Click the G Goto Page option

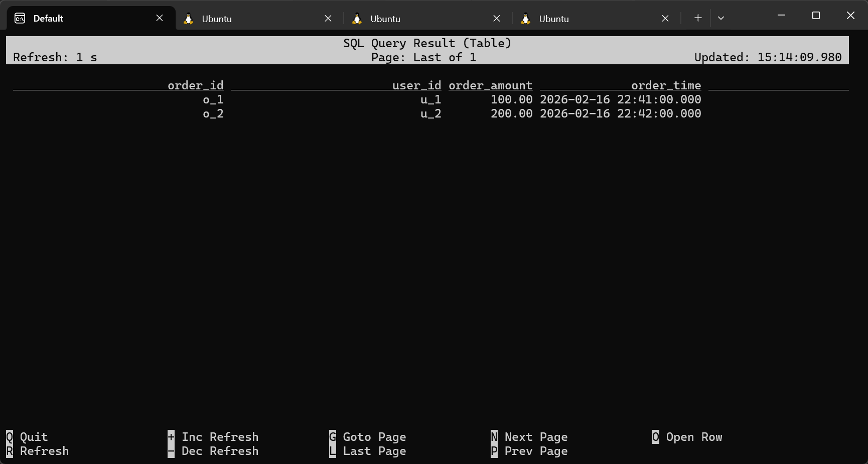tap(368, 437)
